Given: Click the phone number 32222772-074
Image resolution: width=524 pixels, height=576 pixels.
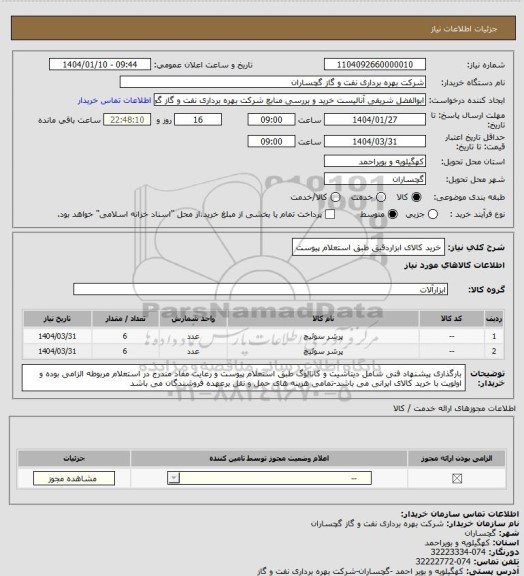Looking at the screenshot, I should (x=443, y=562).
